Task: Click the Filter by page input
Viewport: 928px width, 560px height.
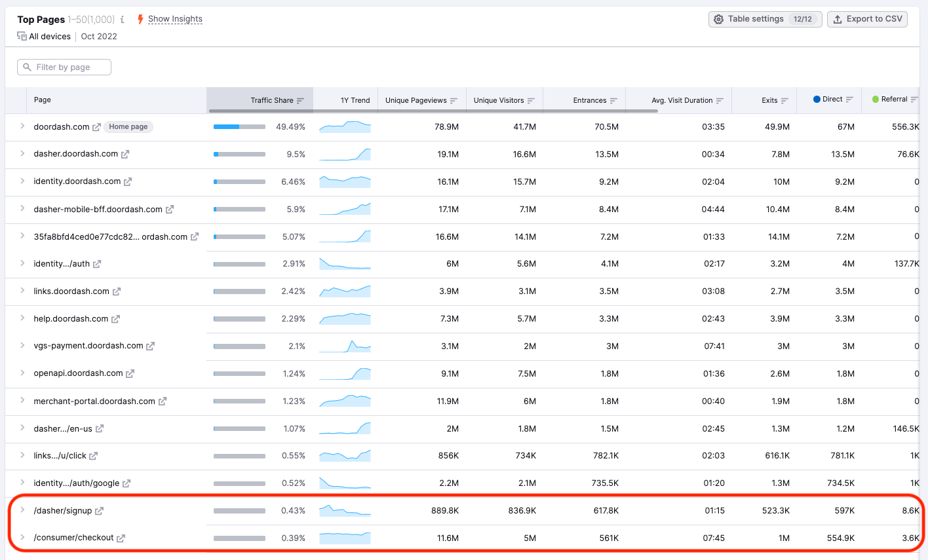Action: click(64, 67)
